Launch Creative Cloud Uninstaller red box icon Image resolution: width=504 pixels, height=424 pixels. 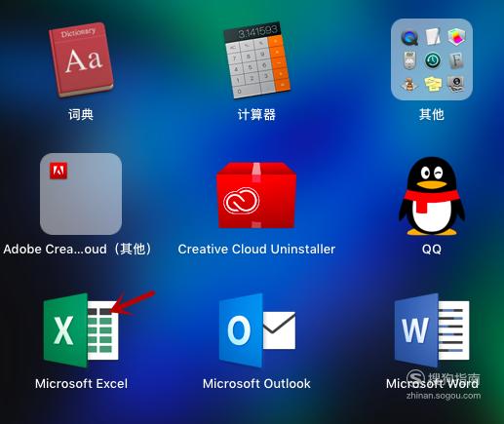click(x=256, y=195)
